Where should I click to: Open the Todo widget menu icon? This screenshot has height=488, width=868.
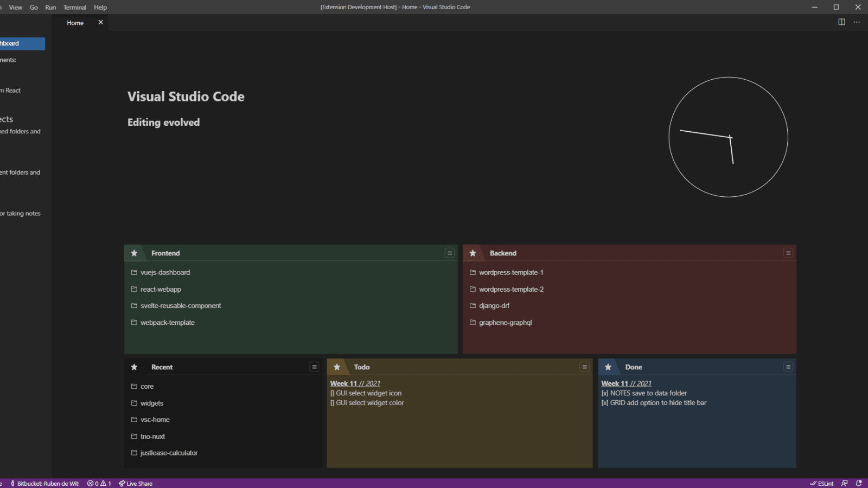584,367
